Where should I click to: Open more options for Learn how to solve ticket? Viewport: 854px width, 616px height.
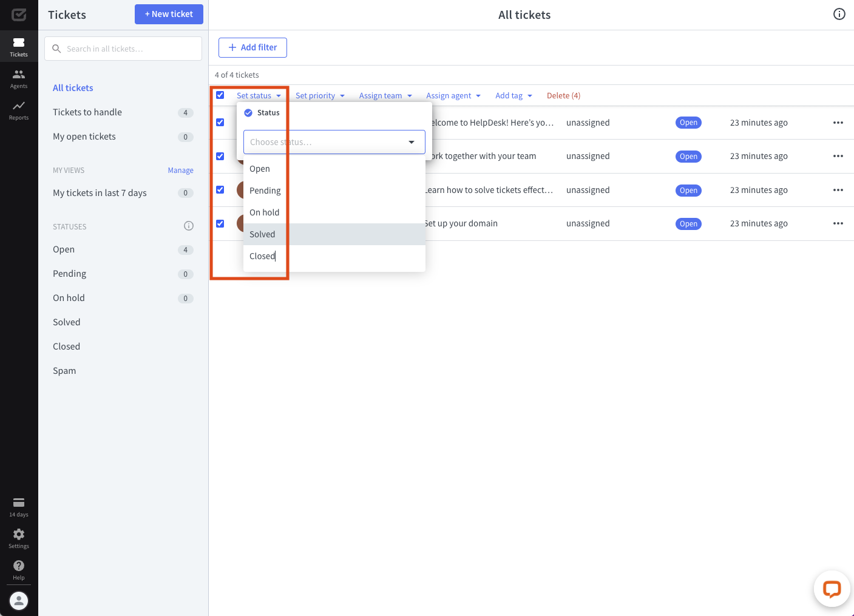point(838,190)
